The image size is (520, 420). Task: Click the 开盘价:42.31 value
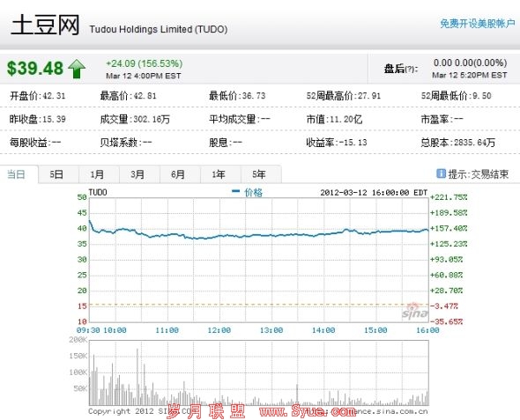point(38,96)
